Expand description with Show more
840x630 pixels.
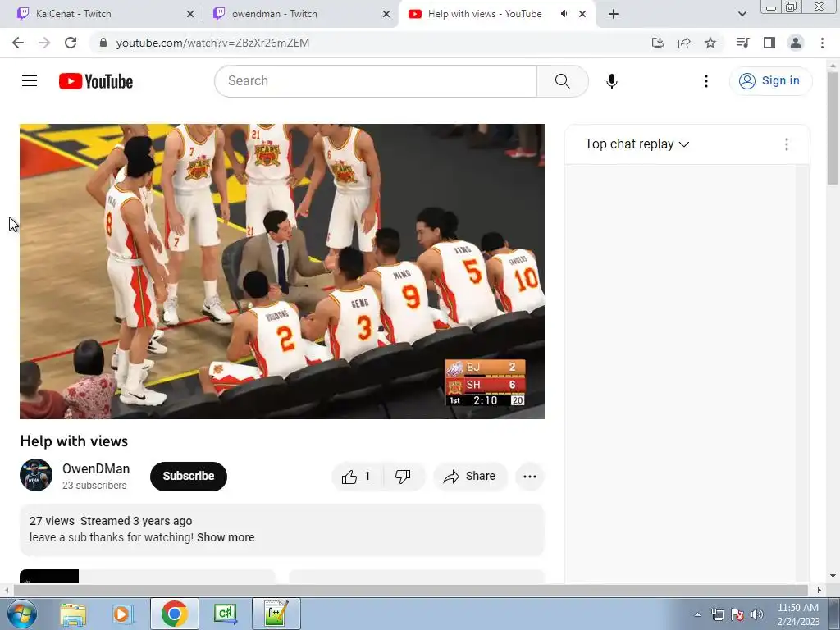pyautogui.click(x=226, y=537)
